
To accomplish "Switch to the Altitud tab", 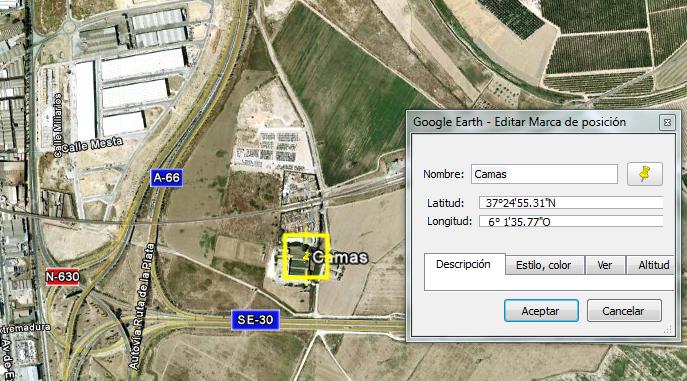I will (x=652, y=265).
